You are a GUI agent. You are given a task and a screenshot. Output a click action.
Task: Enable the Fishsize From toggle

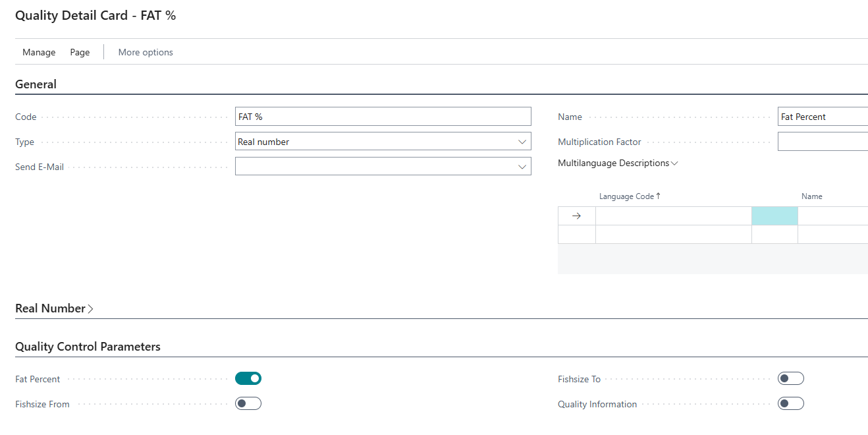coord(248,403)
